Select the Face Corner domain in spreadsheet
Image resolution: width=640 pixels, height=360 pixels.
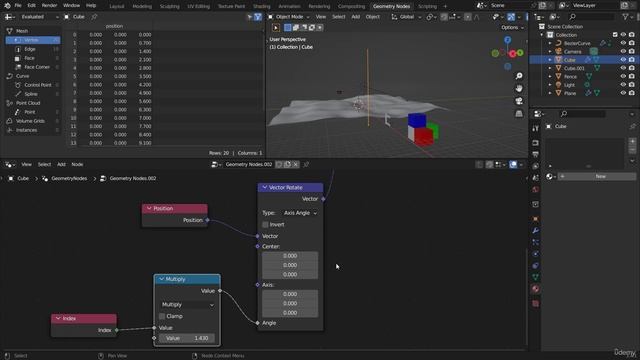[36, 67]
